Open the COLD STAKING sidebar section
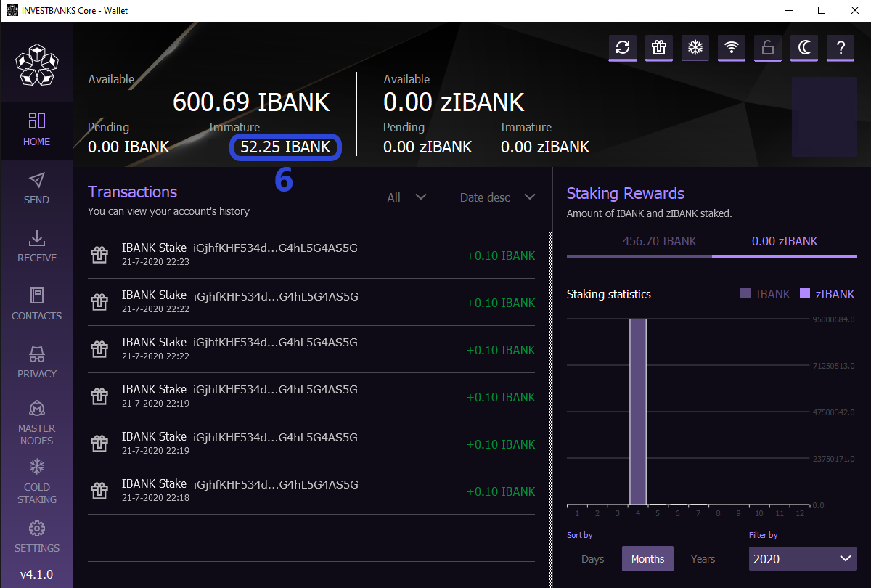The width and height of the screenshot is (871, 588). pyautogui.click(x=37, y=481)
